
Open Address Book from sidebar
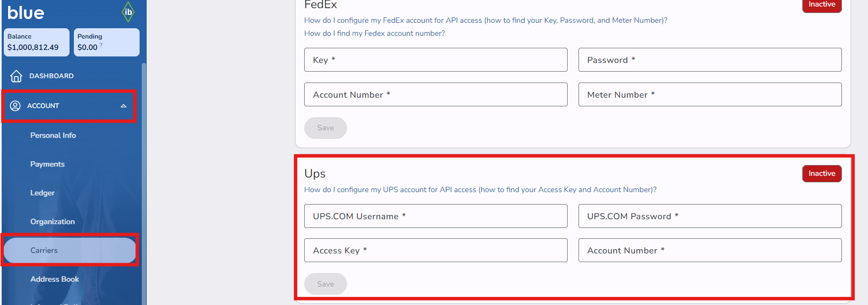pos(55,279)
